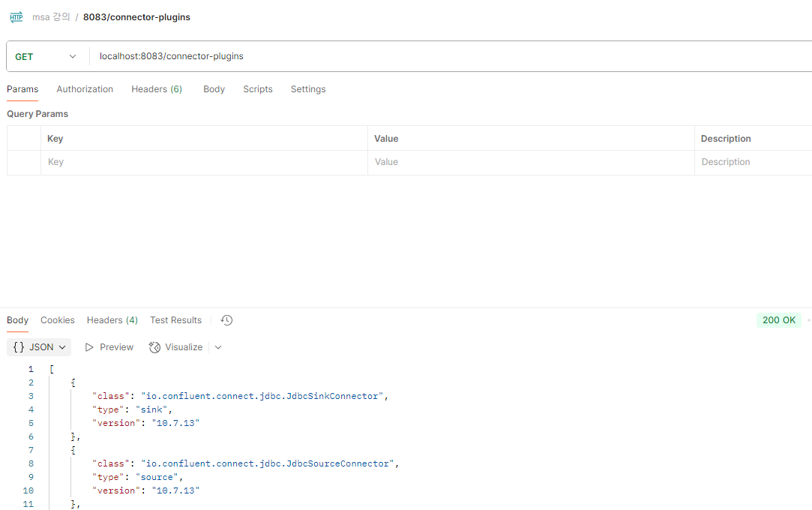Viewport: 812px width, 510px height.
Task: Open the Test Results tab
Action: 175,320
